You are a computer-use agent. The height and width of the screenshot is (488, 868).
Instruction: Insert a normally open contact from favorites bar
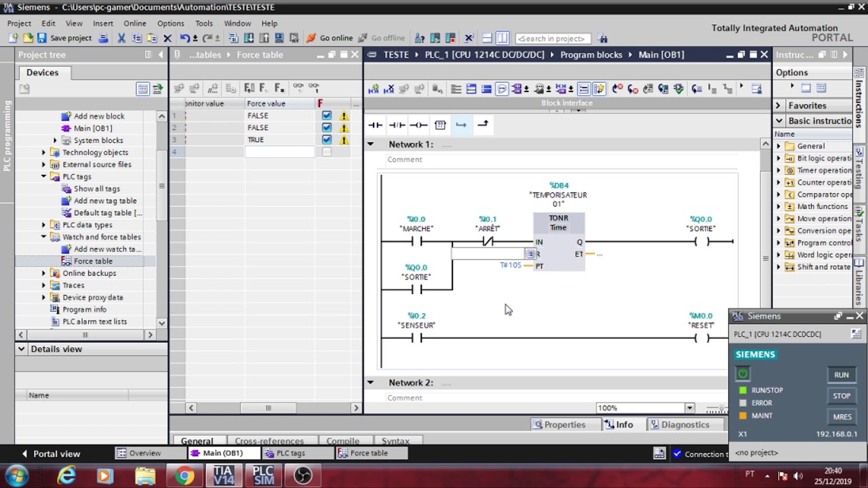point(375,125)
